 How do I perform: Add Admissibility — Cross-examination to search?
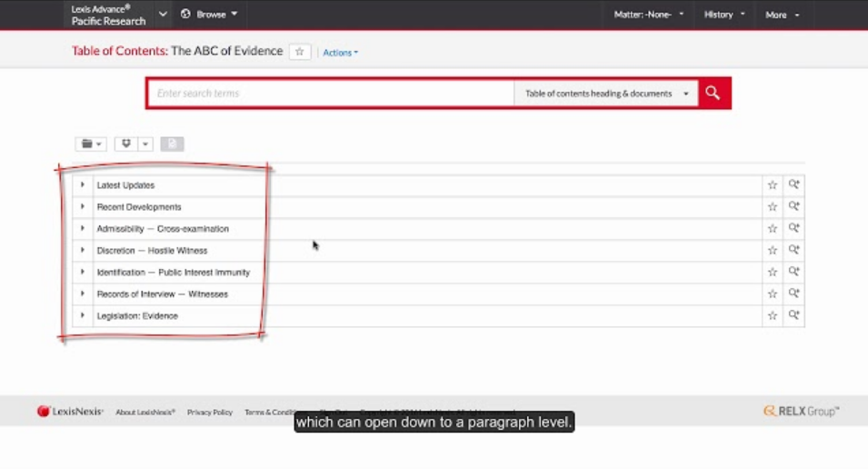click(793, 227)
